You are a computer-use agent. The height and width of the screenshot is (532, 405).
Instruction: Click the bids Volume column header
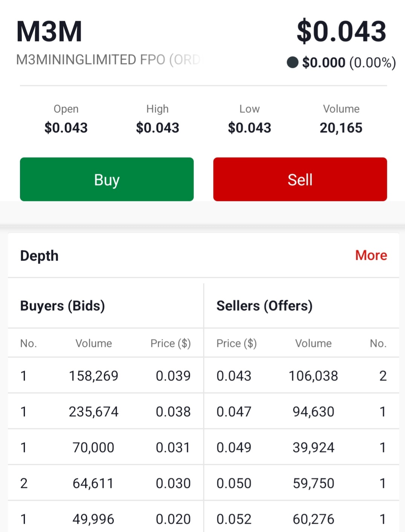[x=93, y=343]
